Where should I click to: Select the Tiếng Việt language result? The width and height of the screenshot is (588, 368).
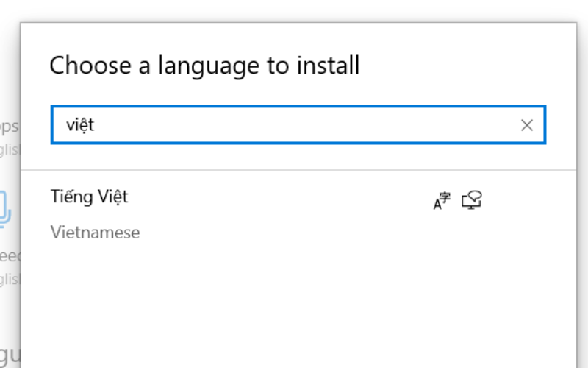click(90, 197)
